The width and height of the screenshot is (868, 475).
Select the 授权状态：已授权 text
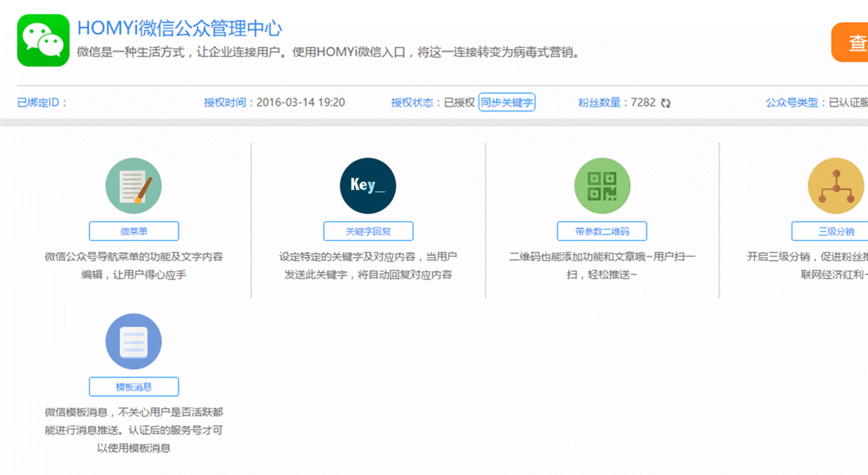click(433, 103)
